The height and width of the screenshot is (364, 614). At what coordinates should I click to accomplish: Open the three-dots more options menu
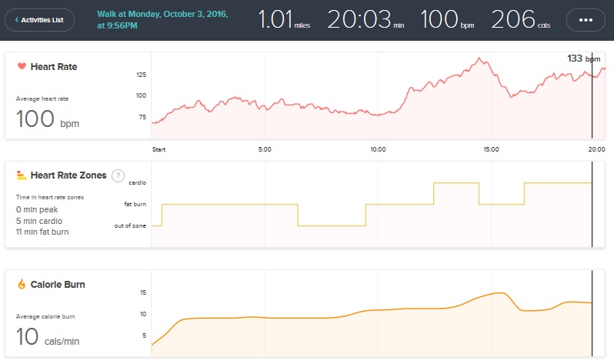tap(585, 19)
